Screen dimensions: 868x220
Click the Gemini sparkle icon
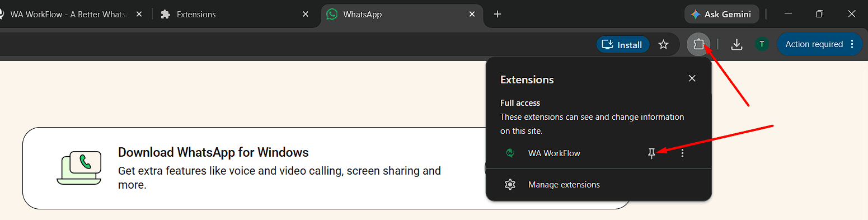696,15
